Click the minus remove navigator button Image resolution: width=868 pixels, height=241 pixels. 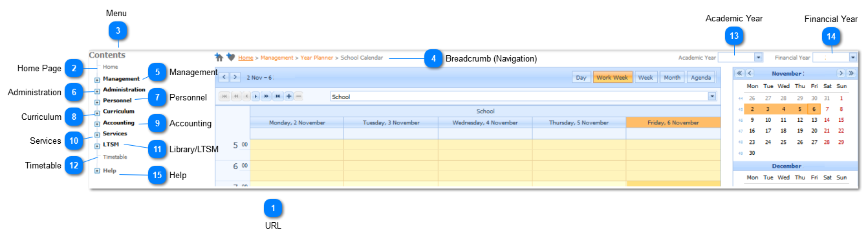point(298,96)
